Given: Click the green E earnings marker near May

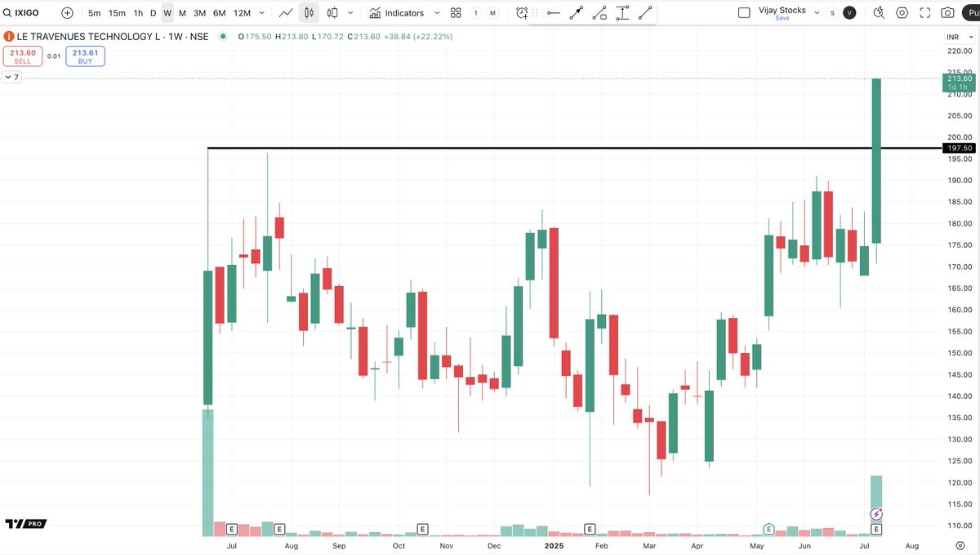Looking at the screenshot, I should 768,529.
